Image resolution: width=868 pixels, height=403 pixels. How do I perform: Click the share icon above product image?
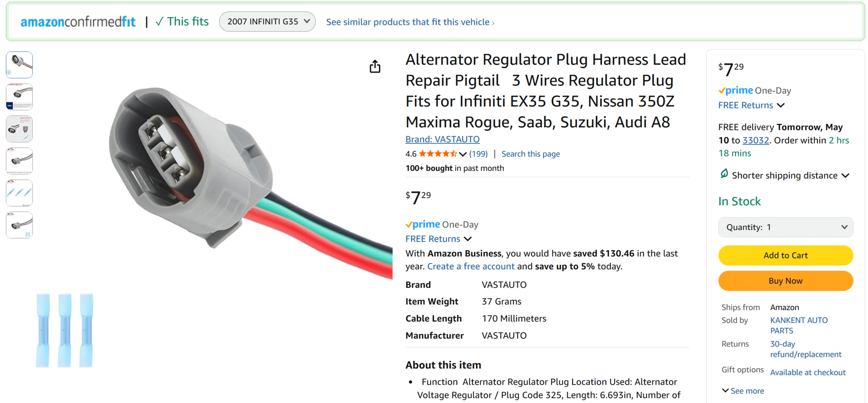(x=375, y=67)
